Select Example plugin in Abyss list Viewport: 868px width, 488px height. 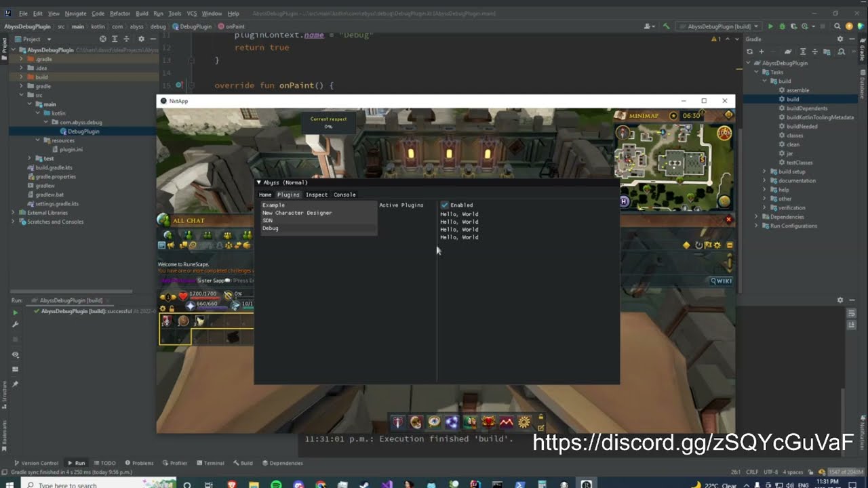click(319, 205)
